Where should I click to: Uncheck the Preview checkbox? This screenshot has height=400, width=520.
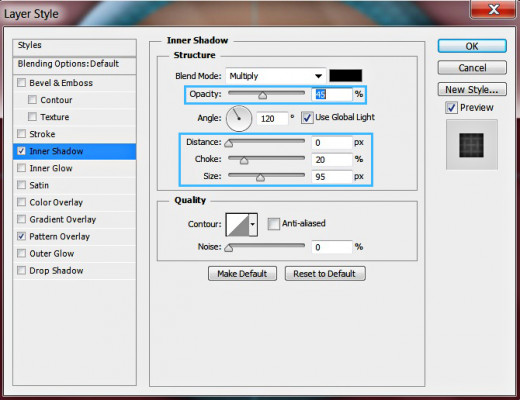point(451,108)
